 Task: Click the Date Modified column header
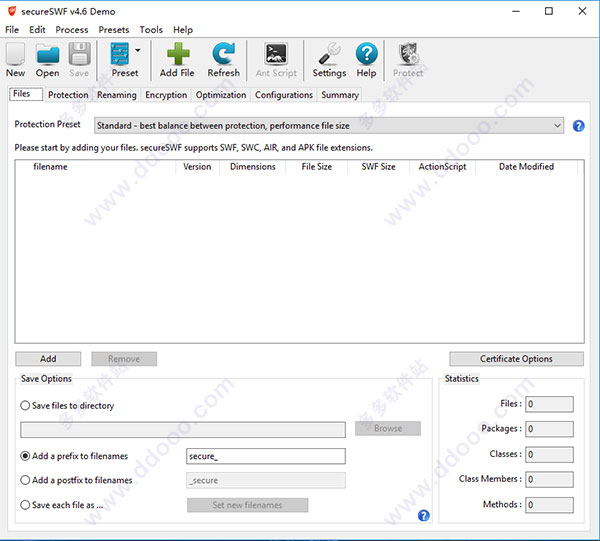click(x=527, y=167)
